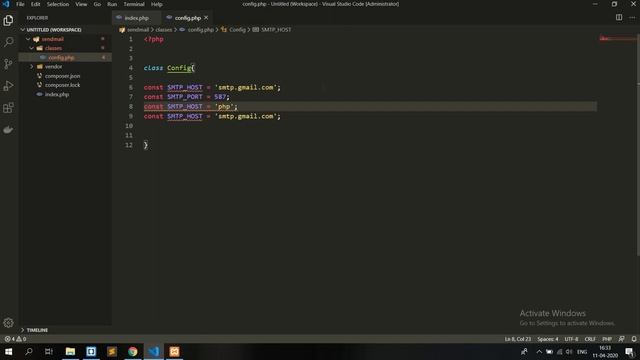Open the Windows Action Center
Viewport: 640px width, 360px height.
(629, 351)
